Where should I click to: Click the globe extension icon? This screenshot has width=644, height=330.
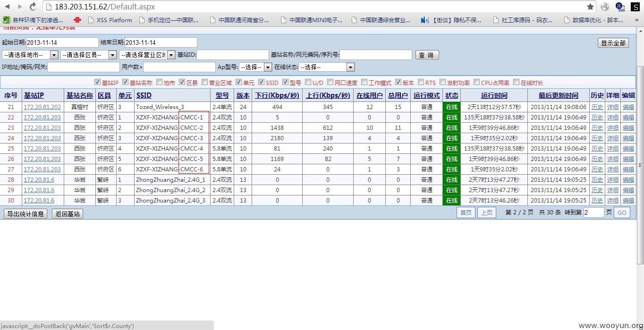[605, 7]
